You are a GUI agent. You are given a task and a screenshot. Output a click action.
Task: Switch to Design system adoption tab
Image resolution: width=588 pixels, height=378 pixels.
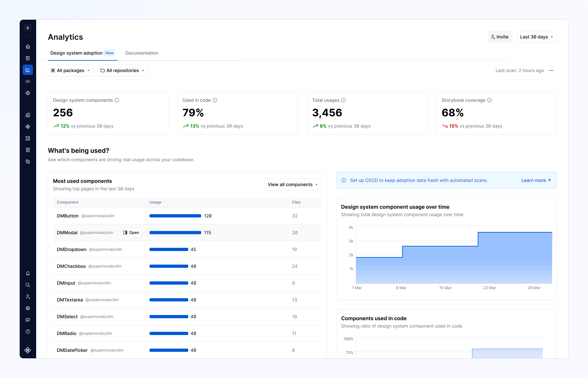[83, 53]
